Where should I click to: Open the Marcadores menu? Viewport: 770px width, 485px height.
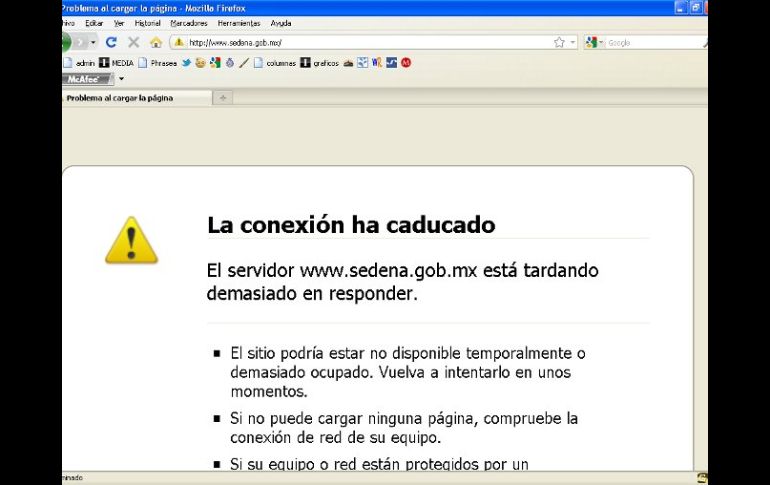(x=189, y=23)
